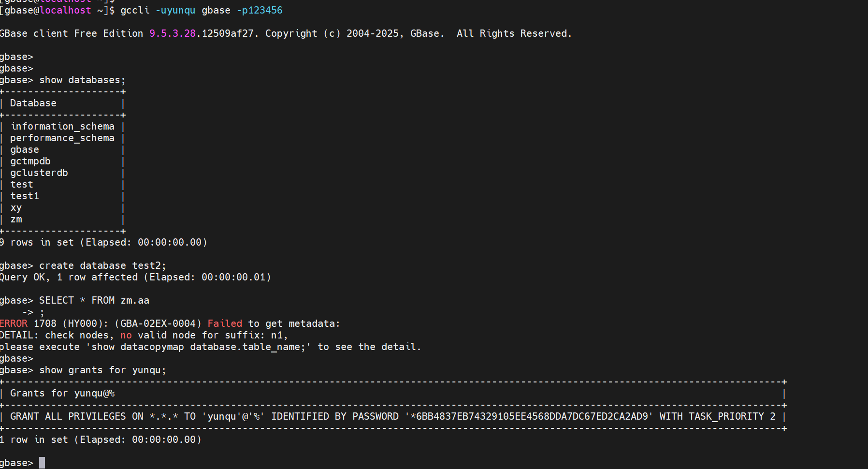Click the 'show databases;' command text
The height and width of the screenshot is (469, 868).
[82, 80]
